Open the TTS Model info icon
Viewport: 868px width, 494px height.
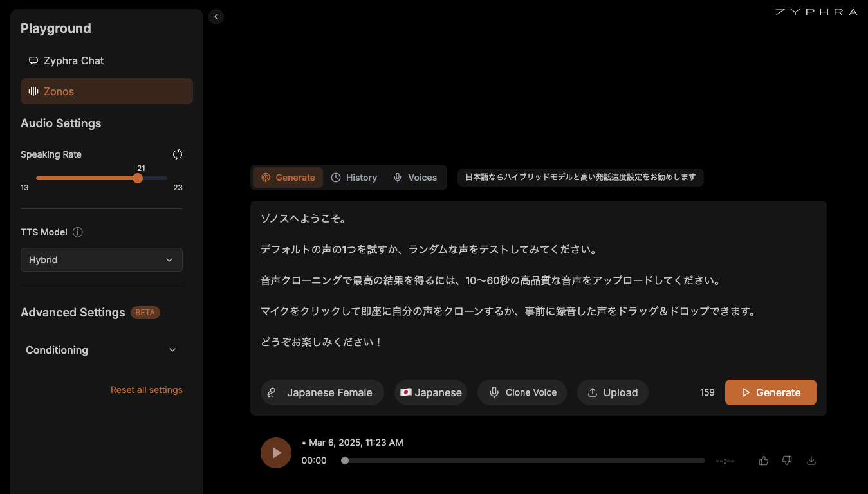(x=78, y=232)
